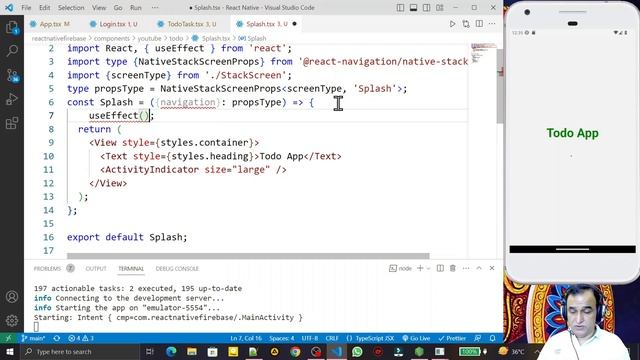Open the Explorer view in activity bar
Viewport: 640px width, 360px height.
tap(12, 28)
